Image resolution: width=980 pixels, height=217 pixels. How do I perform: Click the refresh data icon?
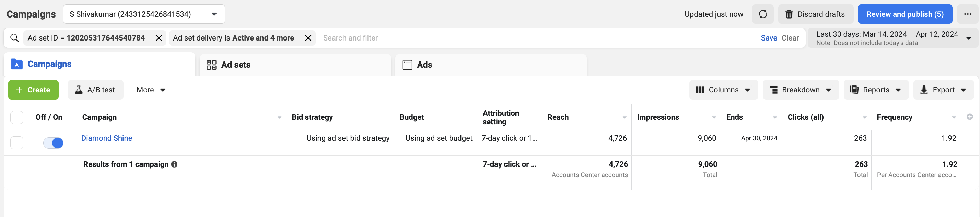pos(763,14)
